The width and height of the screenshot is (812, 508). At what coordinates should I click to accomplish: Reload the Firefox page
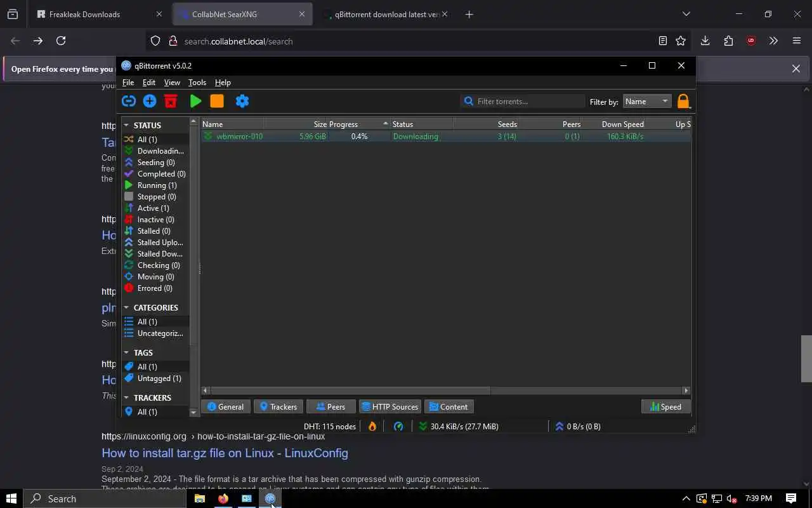point(61,41)
